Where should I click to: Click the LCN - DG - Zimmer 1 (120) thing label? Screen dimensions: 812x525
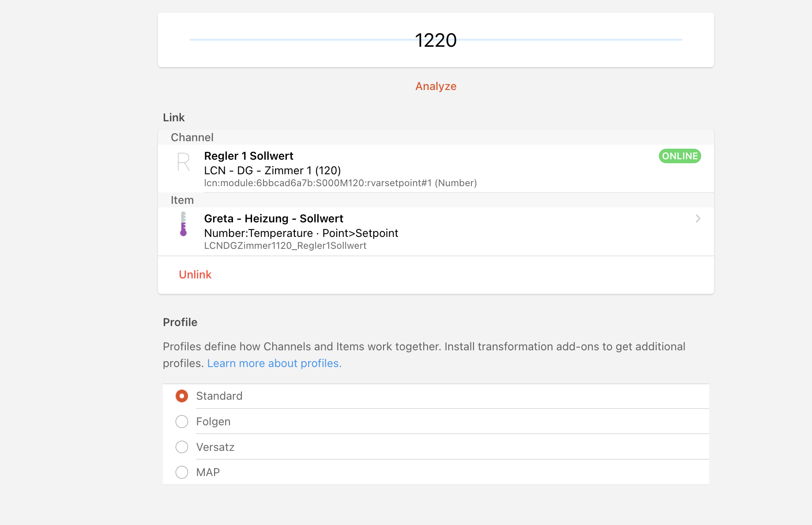click(272, 170)
